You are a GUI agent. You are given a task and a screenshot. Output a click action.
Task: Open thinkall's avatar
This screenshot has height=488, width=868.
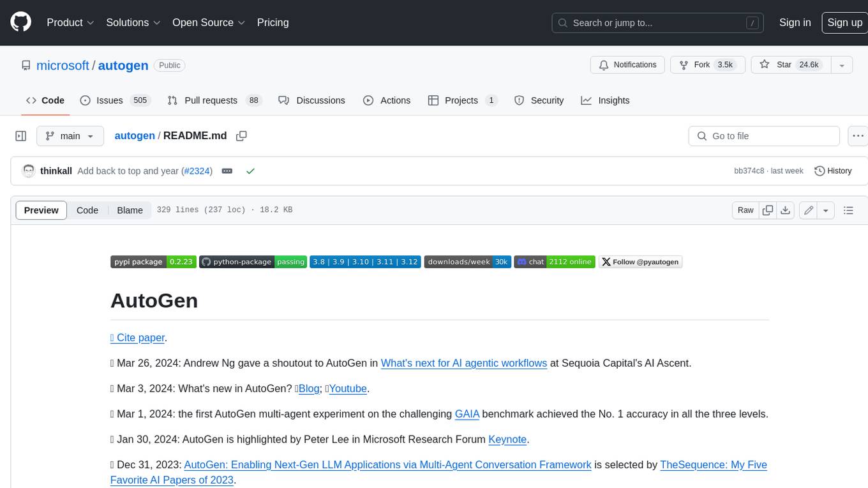pos(28,171)
